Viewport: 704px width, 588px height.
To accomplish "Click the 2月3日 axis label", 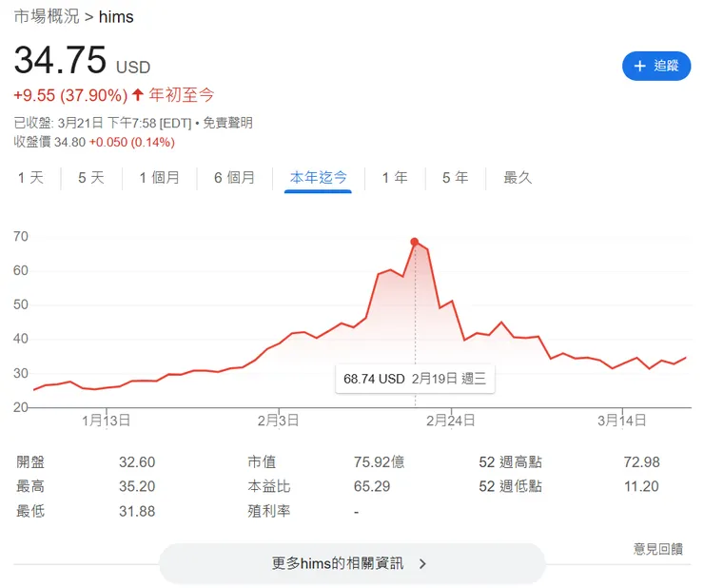I will click(x=279, y=421).
